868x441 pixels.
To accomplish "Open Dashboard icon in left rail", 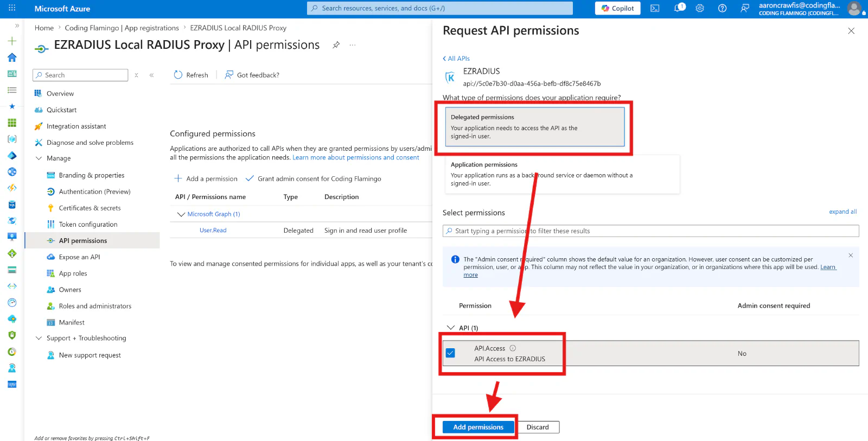I will [12, 74].
